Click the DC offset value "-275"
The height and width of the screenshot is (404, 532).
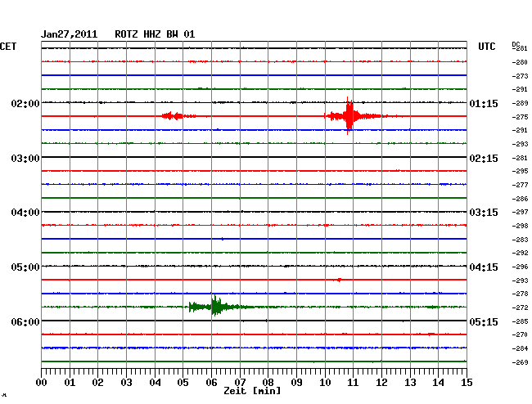520,117
